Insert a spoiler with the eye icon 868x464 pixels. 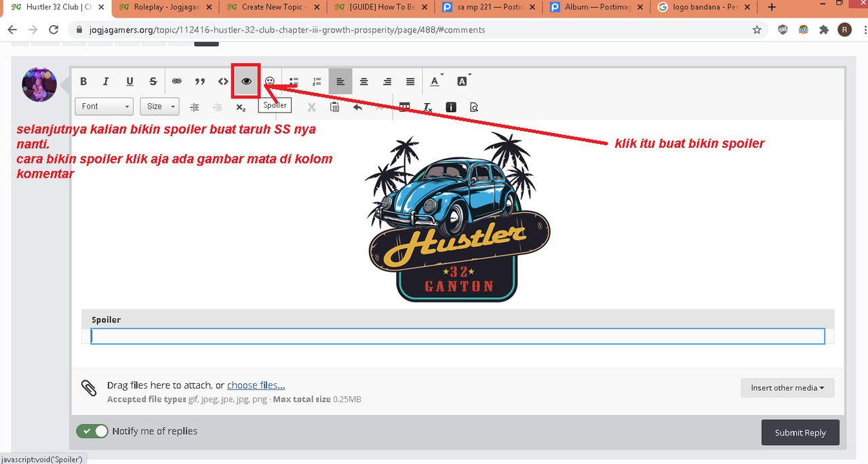coord(246,81)
